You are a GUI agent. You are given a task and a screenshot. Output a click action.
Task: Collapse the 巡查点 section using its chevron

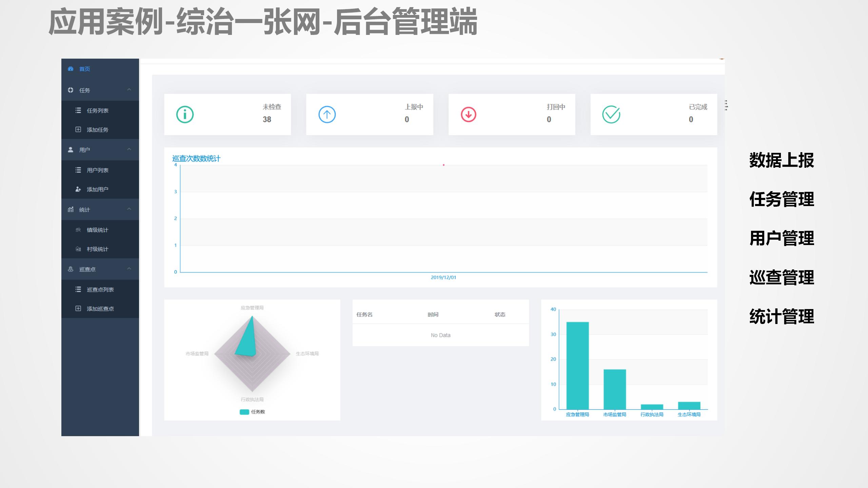tap(129, 269)
